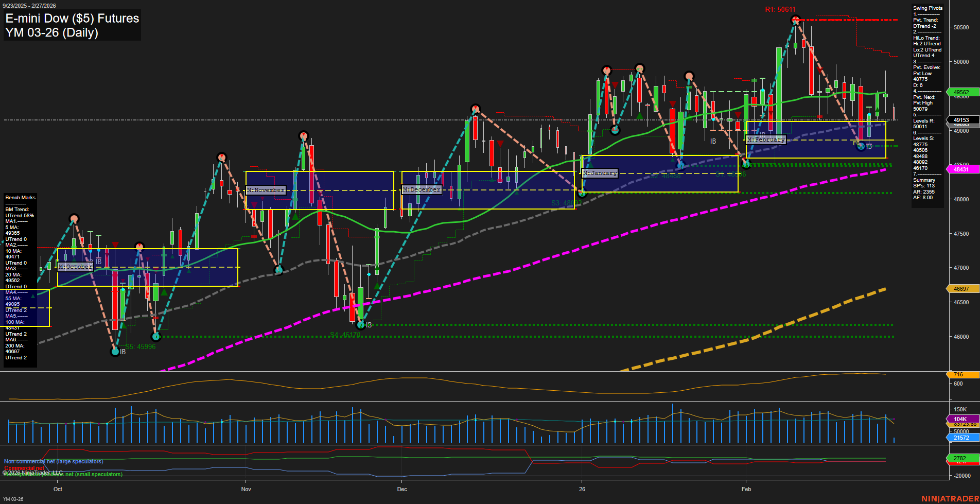Click the Non-commercial net legend text
980x504 pixels.
pyautogui.click(x=53, y=461)
